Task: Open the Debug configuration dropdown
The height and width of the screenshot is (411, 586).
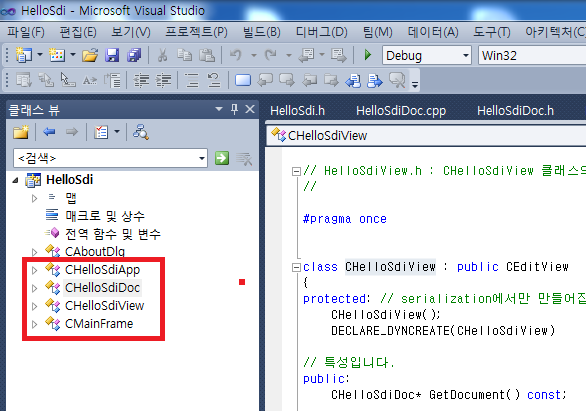Action: pos(466,56)
